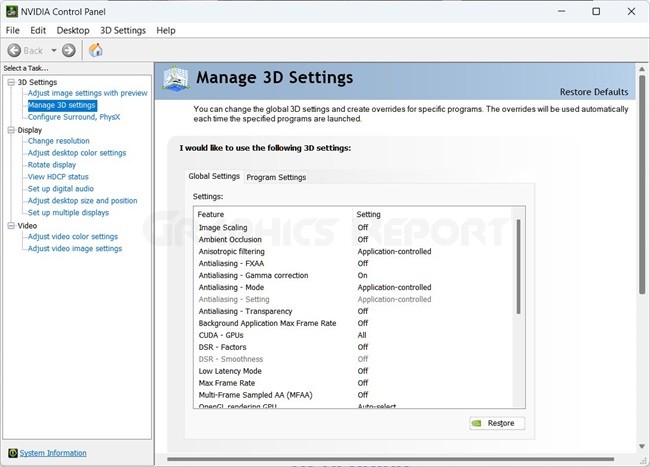Select the Antialiasing - Mode row
The height and width of the screenshot is (467, 650).
point(355,287)
